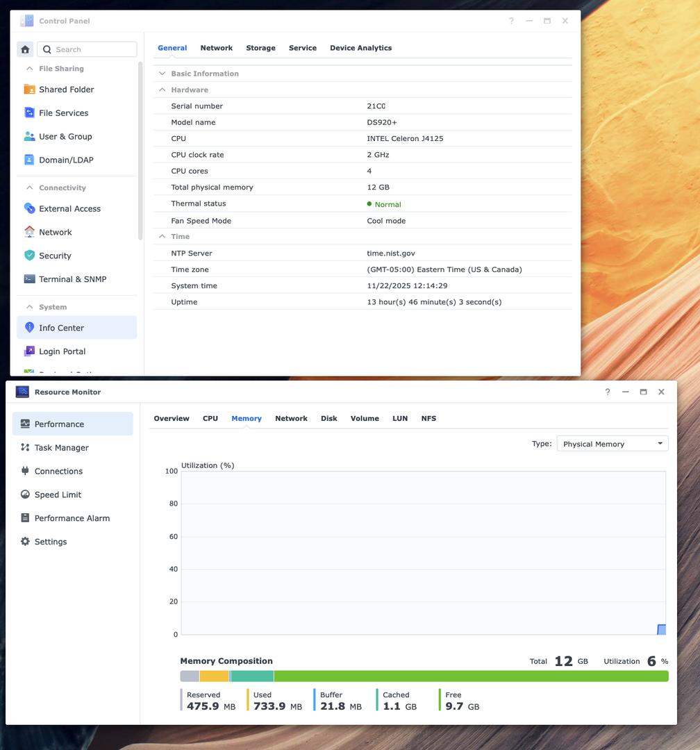Open the NFS tab

428,418
